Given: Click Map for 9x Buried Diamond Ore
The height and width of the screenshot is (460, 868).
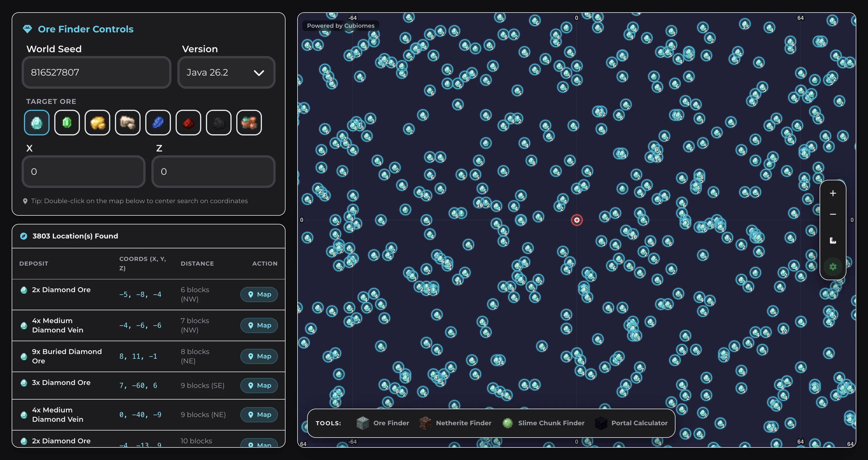Looking at the screenshot, I should click(x=259, y=356).
